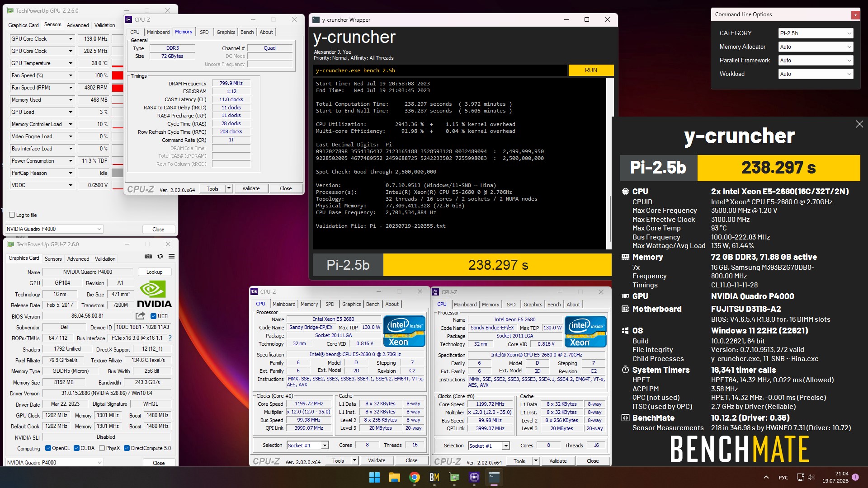Image resolution: width=868 pixels, height=488 pixels.
Task: Click the BIOS export share icon
Action: point(141,316)
